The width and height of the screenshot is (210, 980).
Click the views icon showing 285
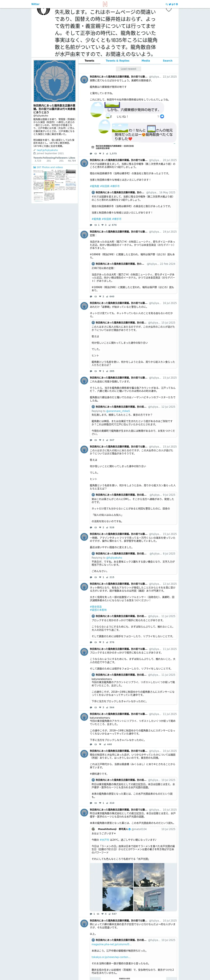[107, 371]
